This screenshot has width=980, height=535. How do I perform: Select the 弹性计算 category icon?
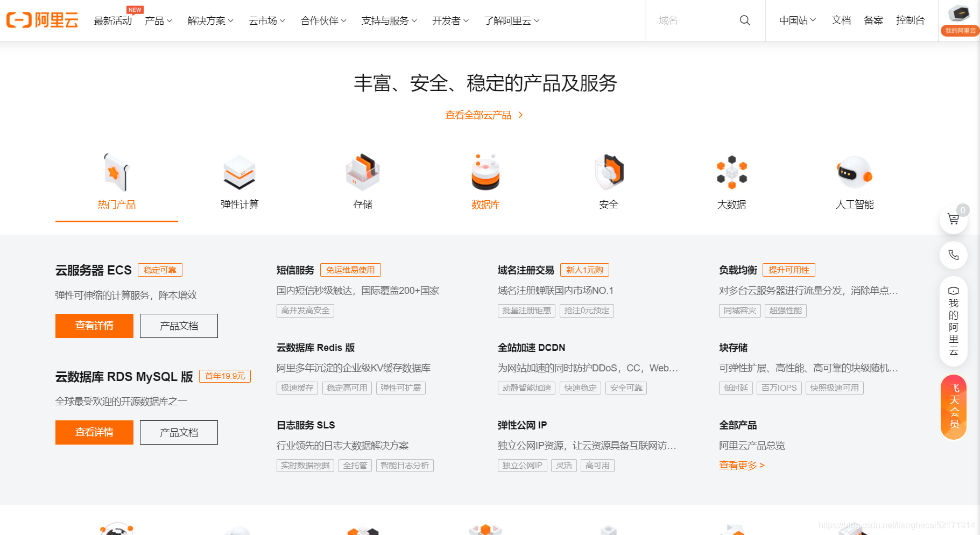[x=239, y=172]
